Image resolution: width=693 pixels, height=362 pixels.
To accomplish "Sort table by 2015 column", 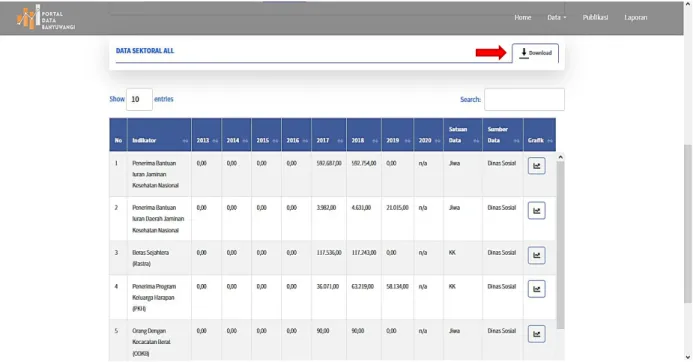I will pos(267,135).
